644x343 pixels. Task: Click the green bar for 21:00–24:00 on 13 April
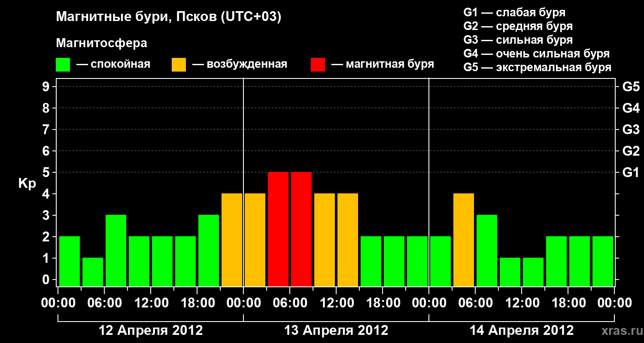417,261
